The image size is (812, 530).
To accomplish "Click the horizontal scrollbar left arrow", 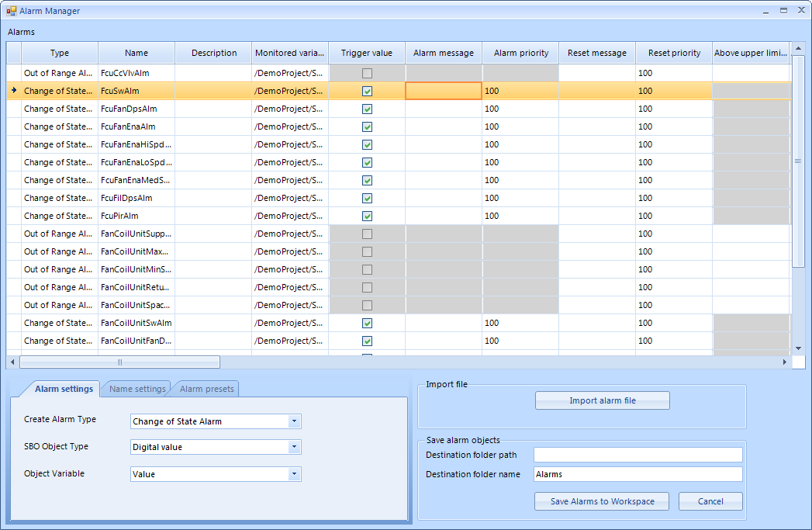I will 12,362.
